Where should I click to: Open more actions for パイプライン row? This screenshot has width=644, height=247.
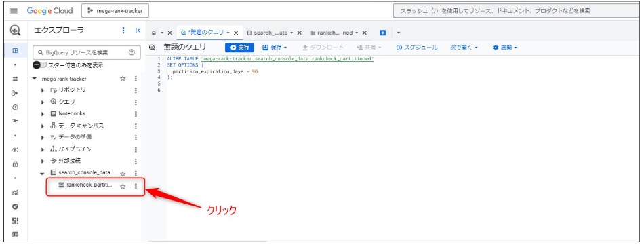[136, 149]
